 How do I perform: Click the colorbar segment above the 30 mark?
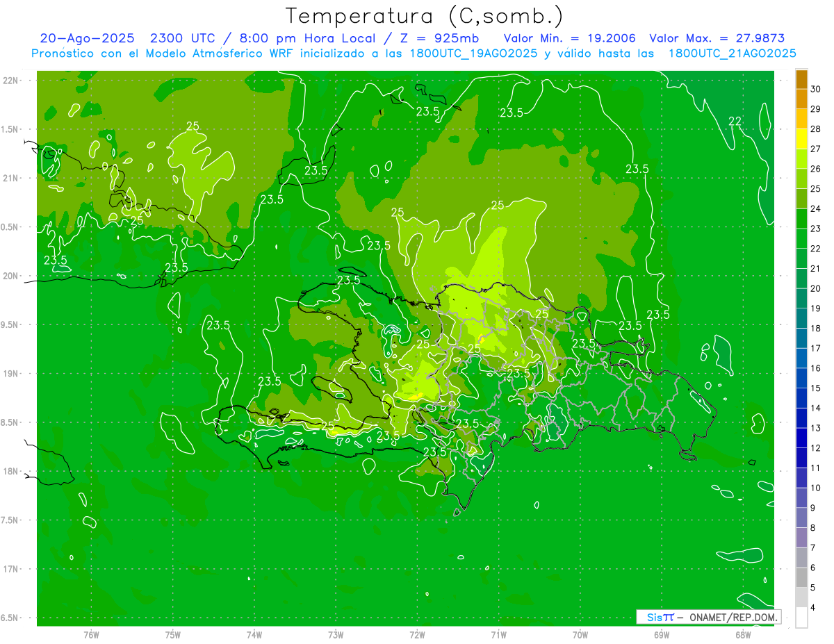(801, 79)
